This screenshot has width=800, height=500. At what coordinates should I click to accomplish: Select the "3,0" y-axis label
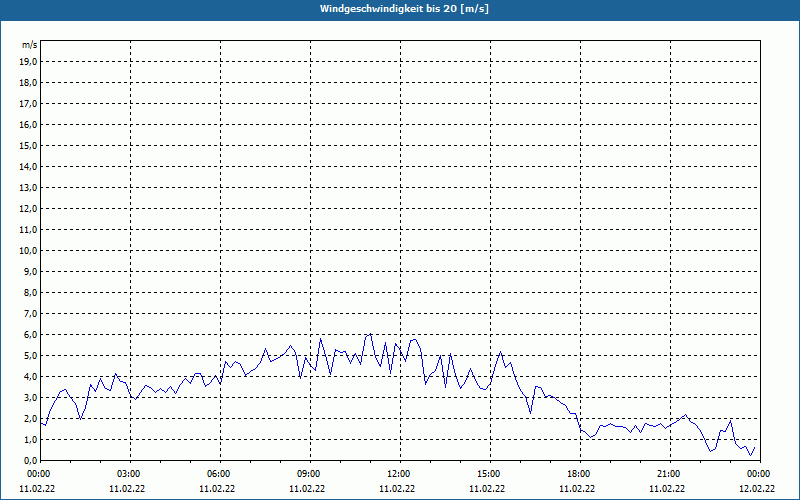coord(30,397)
